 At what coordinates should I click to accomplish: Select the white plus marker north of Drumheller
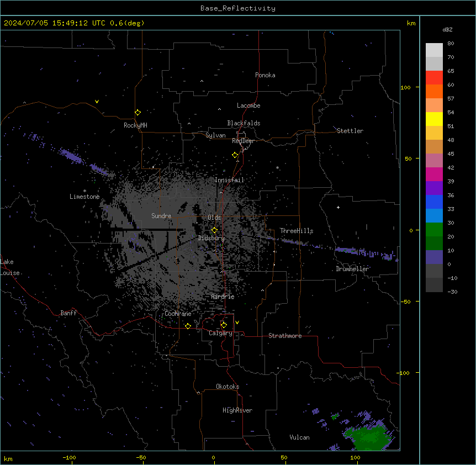coord(338,207)
